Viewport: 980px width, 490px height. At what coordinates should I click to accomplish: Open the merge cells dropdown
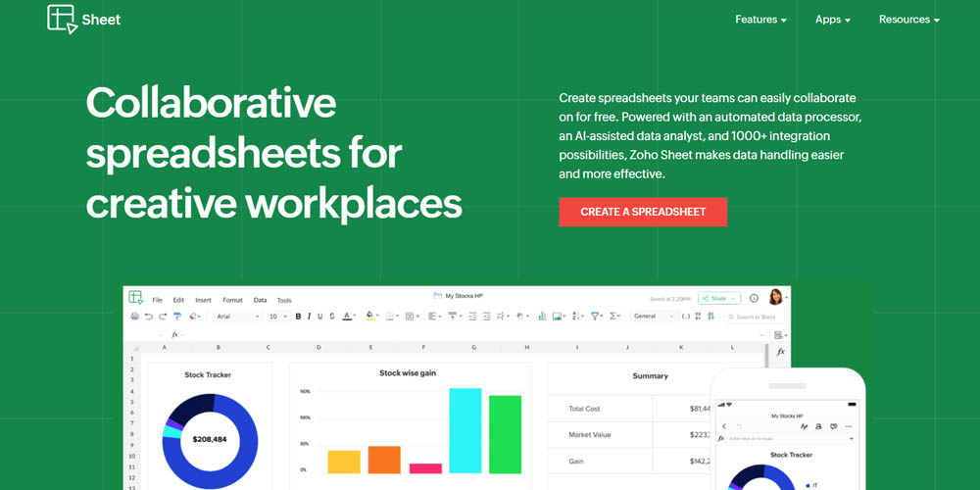412,317
